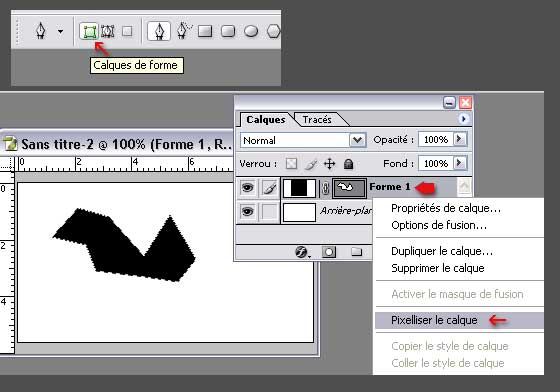Click Dupliquer le calque menu entry

pyautogui.click(x=442, y=251)
